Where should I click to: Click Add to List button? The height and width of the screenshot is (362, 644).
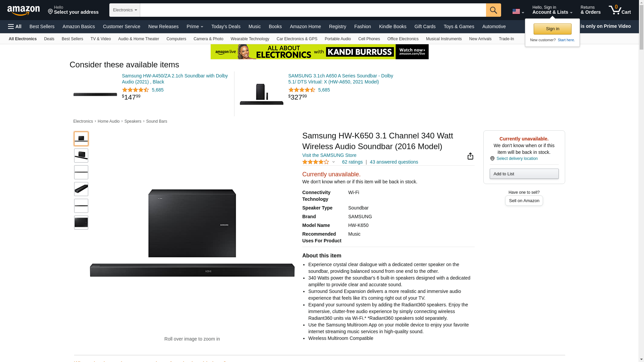[524, 174]
